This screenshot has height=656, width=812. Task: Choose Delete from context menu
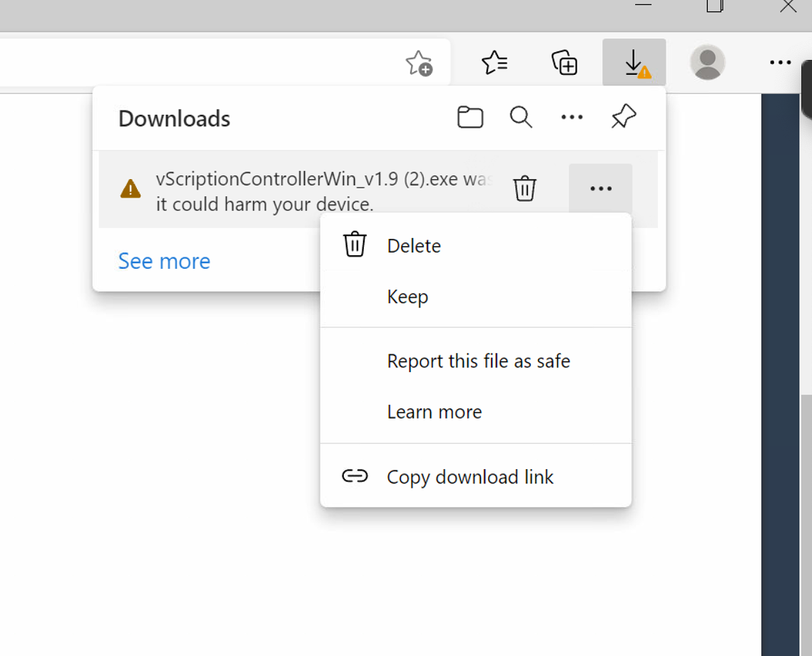pos(476,245)
